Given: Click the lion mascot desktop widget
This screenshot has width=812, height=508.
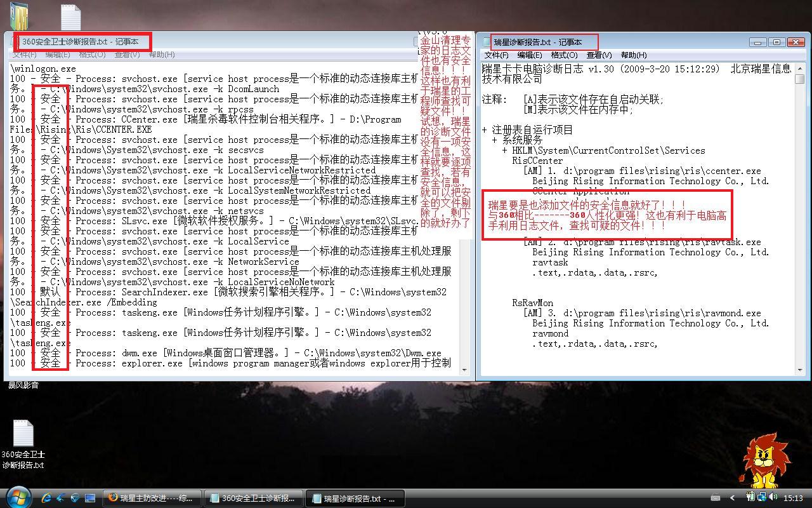Looking at the screenshot, I should (766, 460).
